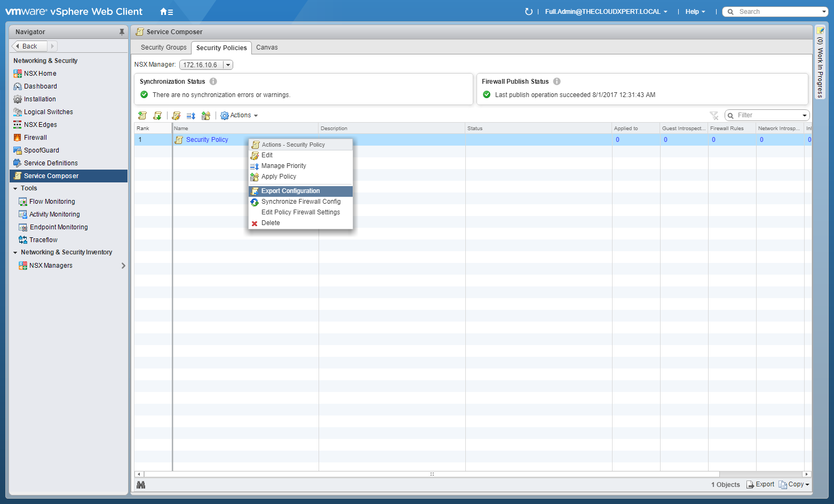Pin the Navigator panel
The height and width of the screenshot is (504, 834).
click(122, 32)
